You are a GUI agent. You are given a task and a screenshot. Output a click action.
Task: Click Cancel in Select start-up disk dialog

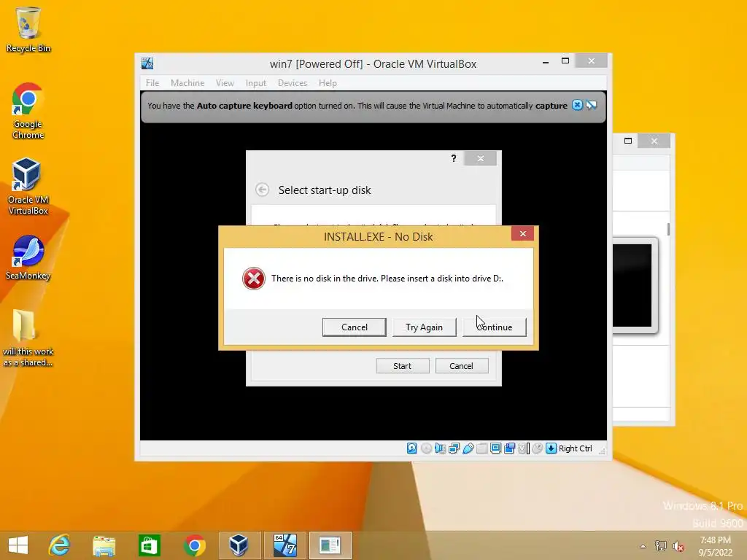pyautogui.click(x=461, y=366)
